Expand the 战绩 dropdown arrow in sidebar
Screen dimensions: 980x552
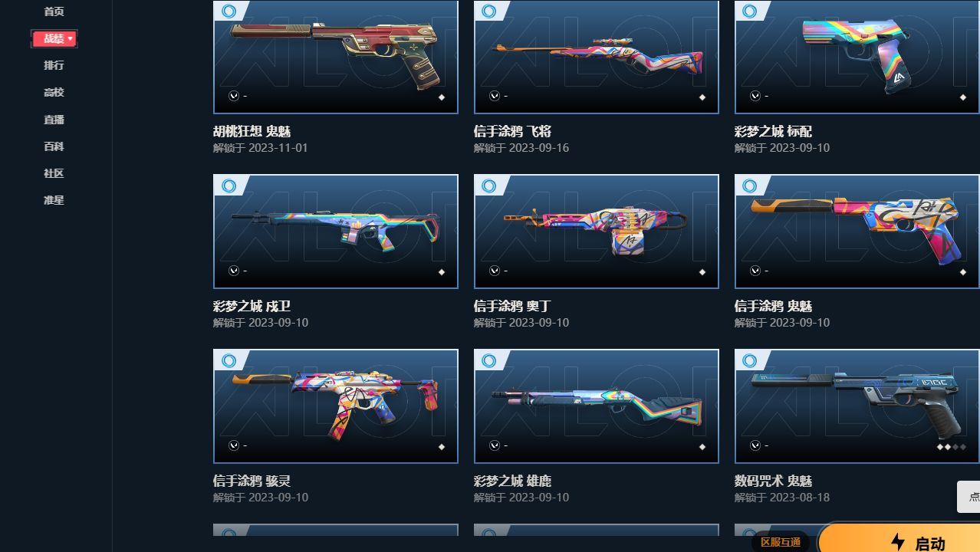point(70,38)
